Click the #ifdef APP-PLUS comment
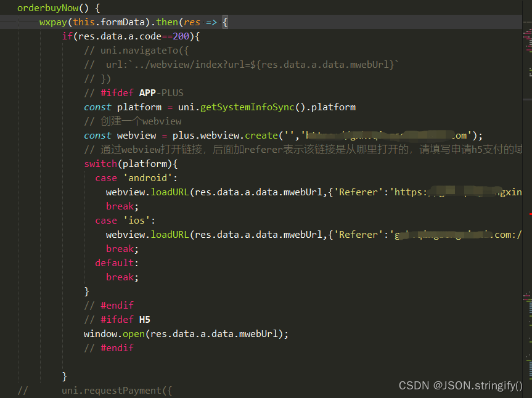Screen dimensions: 532x398 click(x=134, y=93)
